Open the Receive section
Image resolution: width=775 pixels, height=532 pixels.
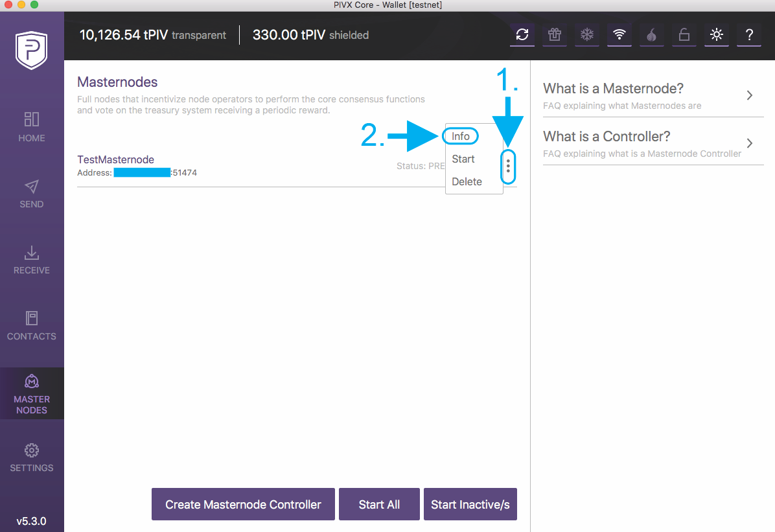32,260
